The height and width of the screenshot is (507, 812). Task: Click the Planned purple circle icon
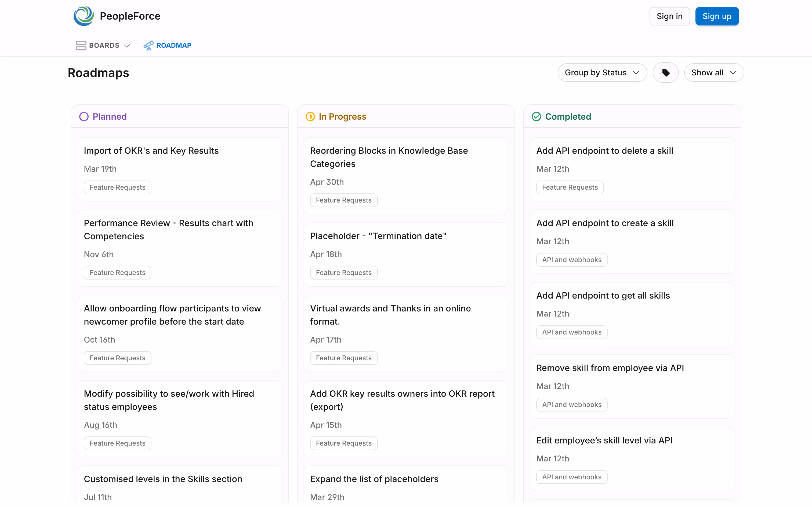pos(84,117)
